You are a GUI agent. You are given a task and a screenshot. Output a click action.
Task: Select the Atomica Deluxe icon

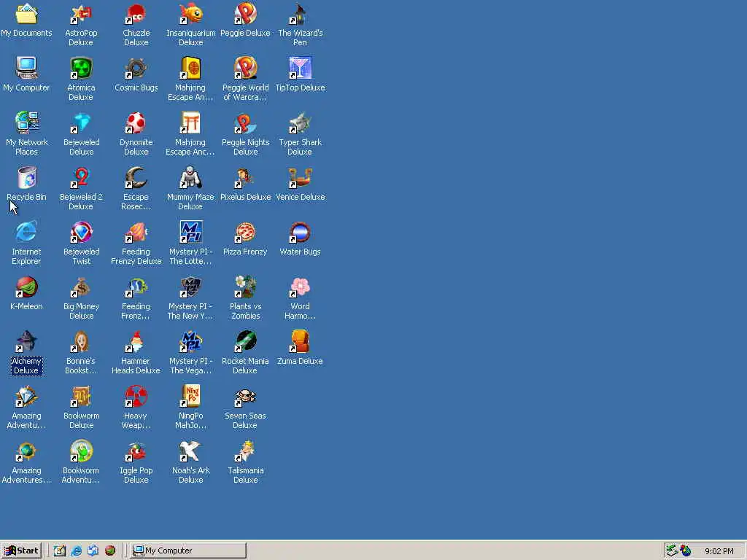pyautogui.click(x=82, y=68)
